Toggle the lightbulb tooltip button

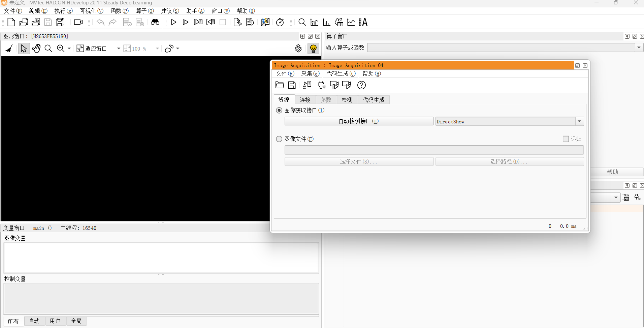(313, 49)
